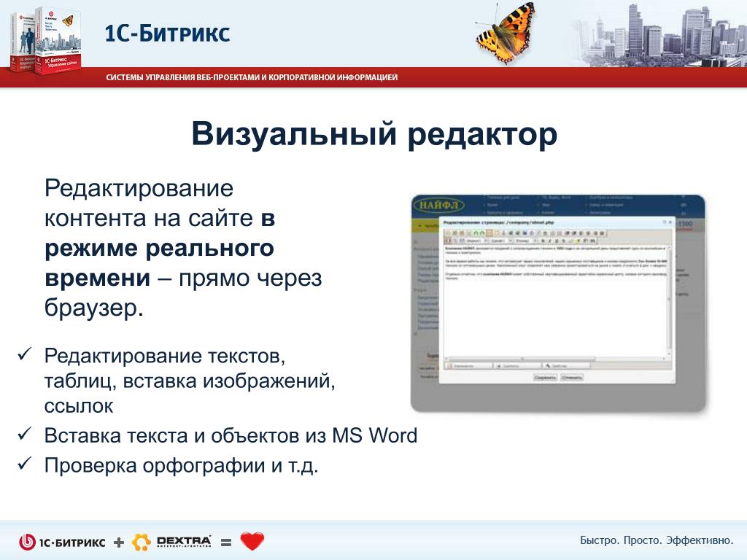Open the Размер font size dropdown
The height and width of the screenshot is (560, 747).
point(527,241)
